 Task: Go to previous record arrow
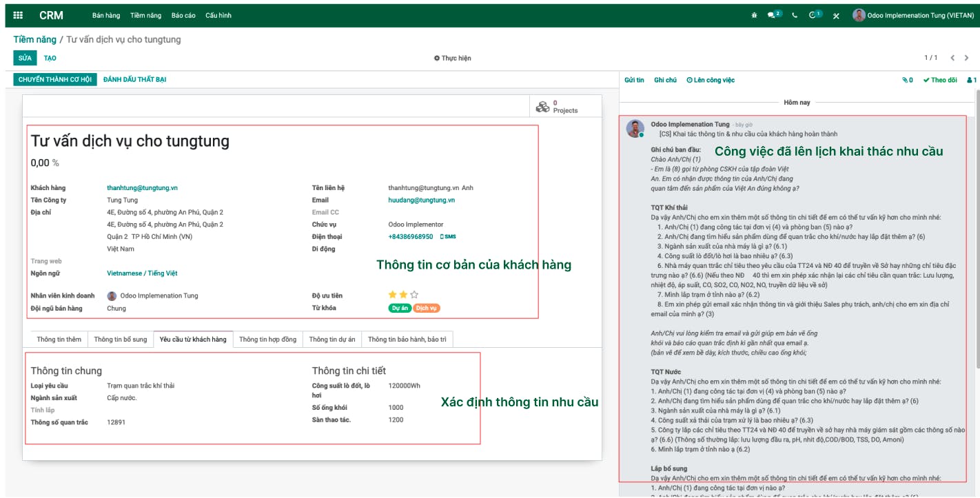click(x=952, y=58)
